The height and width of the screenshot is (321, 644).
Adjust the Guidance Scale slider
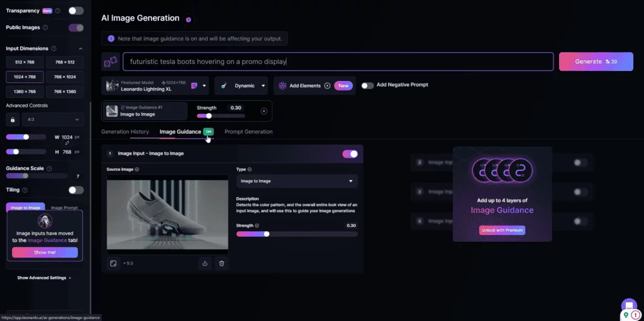point(36,176)
